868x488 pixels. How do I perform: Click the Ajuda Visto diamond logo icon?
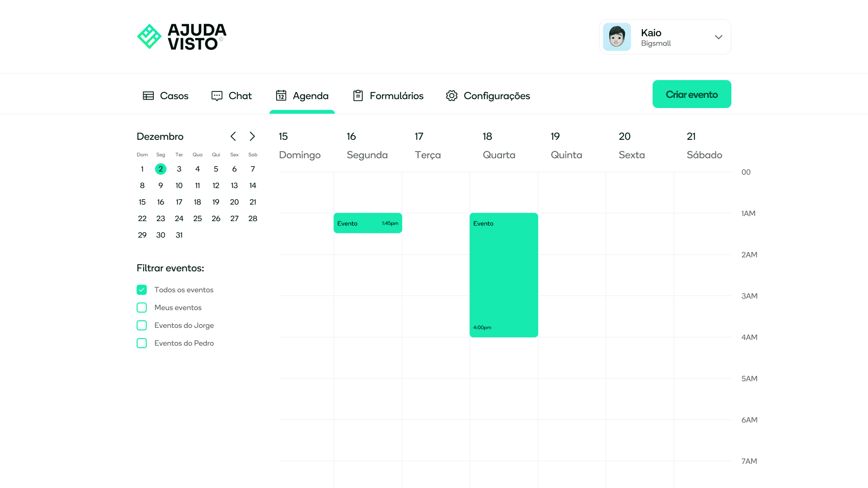coord(149,36)
